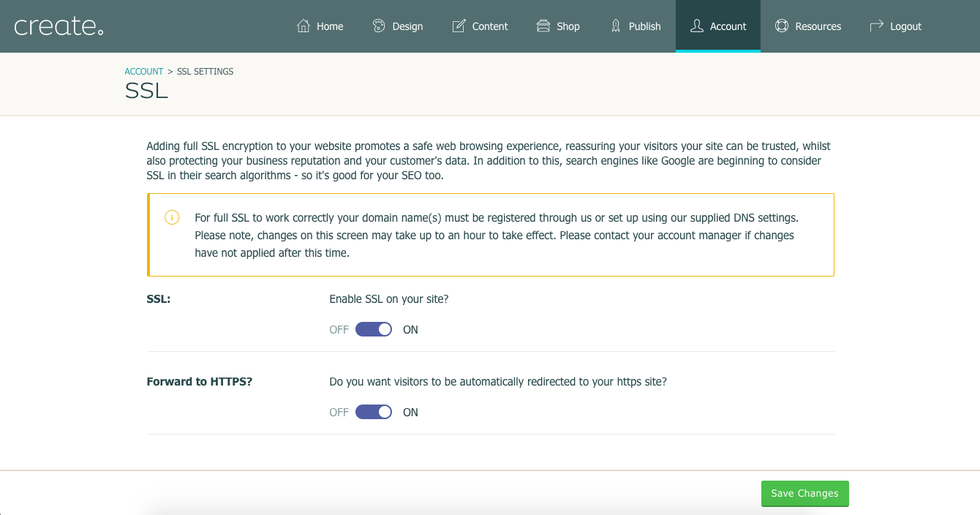Click the Save Changes button
This screenshot has height=515, width=980.
tap(805, 493)
